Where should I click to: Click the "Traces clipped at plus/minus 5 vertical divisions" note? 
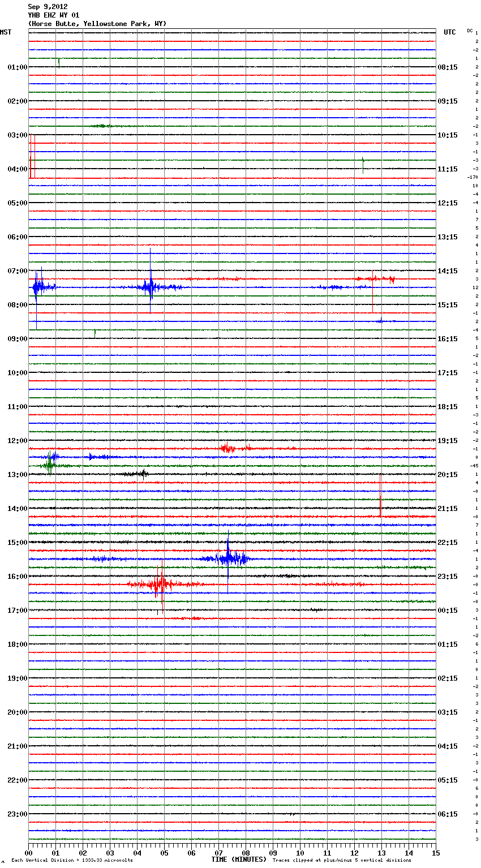point(342,860)
